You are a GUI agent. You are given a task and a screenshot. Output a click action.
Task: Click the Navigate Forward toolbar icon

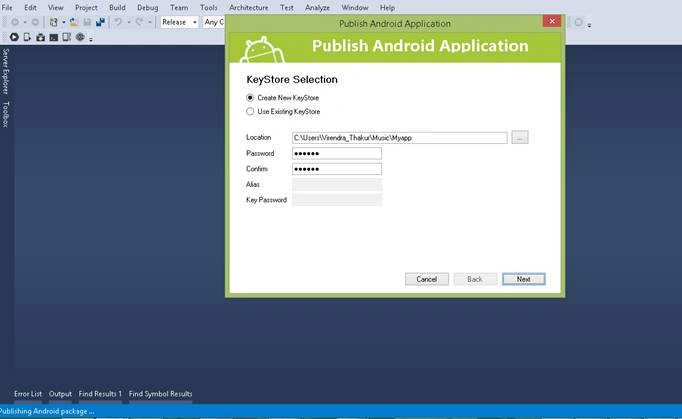pos(35,22)
